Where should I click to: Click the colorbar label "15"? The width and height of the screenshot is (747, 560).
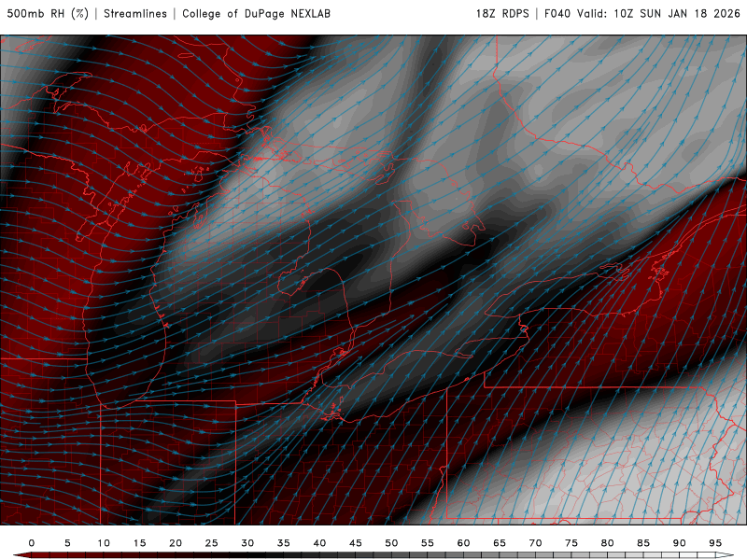pyautogui.click(x=139, y=543)
